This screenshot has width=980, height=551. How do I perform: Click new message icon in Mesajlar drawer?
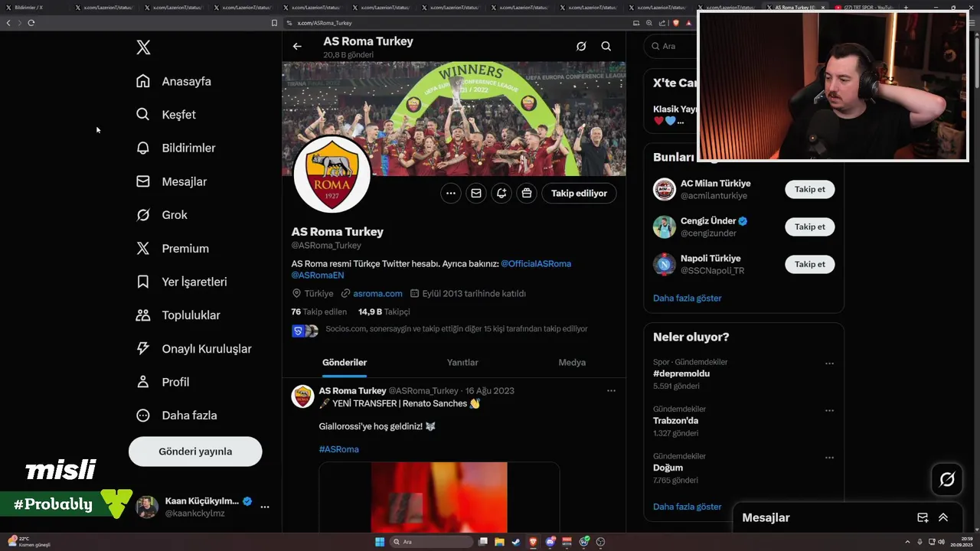click(923, 518)
